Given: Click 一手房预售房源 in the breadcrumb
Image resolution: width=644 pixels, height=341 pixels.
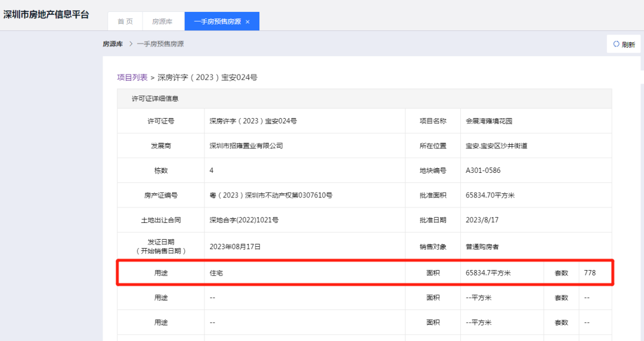Looking at the screenshot, I should tap(160, 44).
